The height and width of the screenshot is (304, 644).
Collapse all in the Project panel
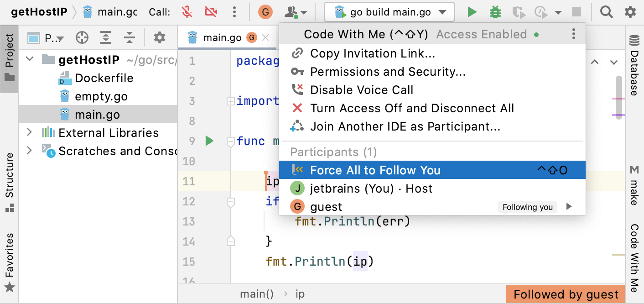[130, 38]
